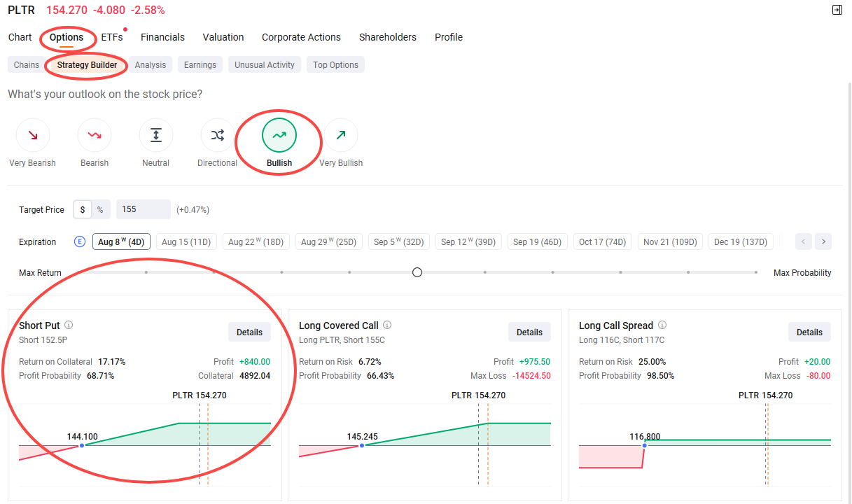The image size is (852, 504).
Task: Switch target price to dollar mode
Action: tap(83, 209)
